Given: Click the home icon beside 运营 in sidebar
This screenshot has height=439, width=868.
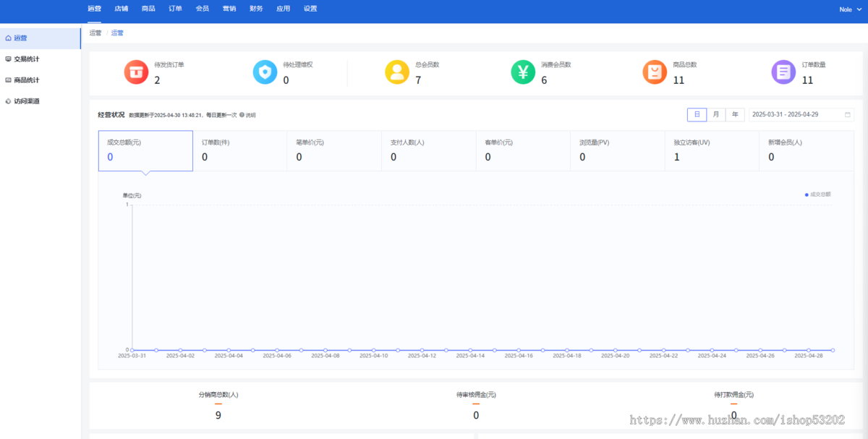Looking at the screenshot, I should 8,38.
